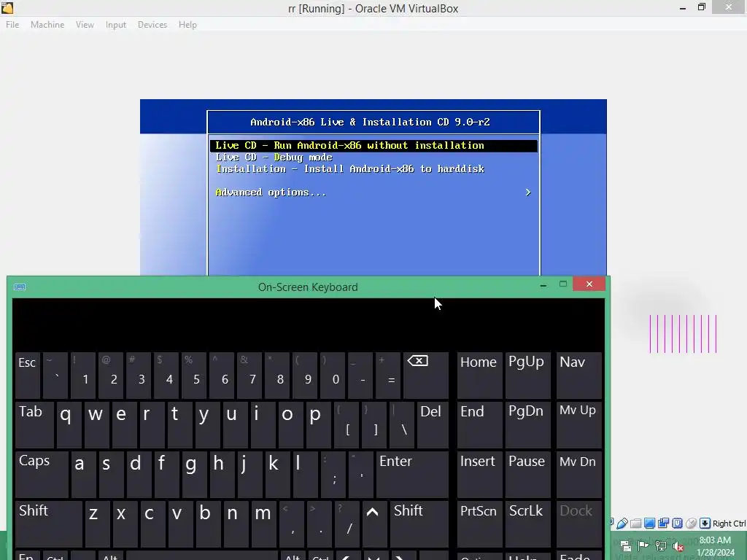
Task: Click the Mv Dn key
Action: 578,474
